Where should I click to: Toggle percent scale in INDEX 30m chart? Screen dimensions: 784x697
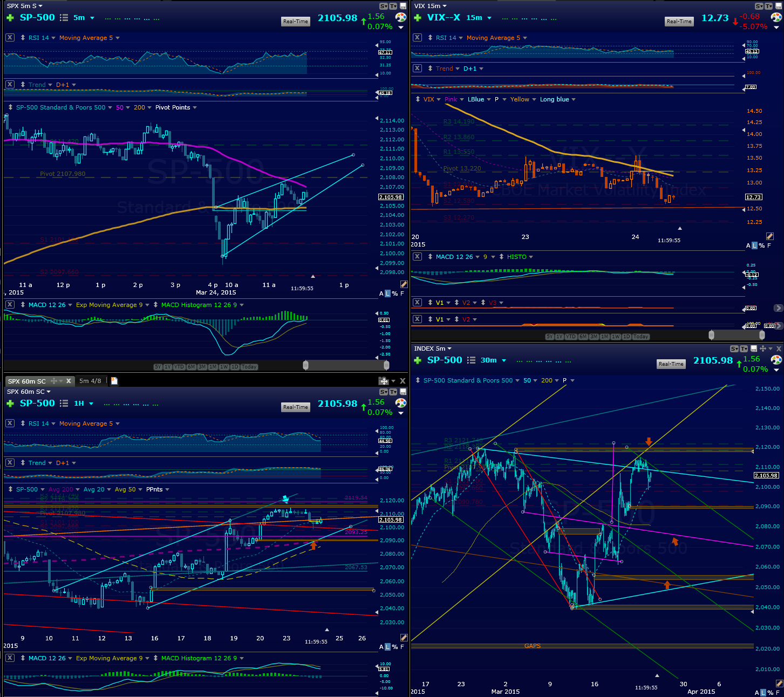(770, 693)
